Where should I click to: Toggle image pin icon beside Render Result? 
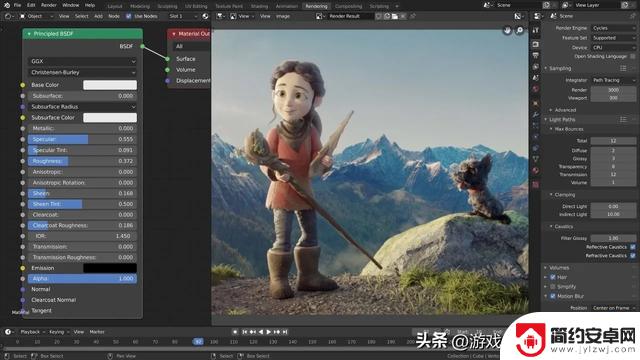coord(413,16)
